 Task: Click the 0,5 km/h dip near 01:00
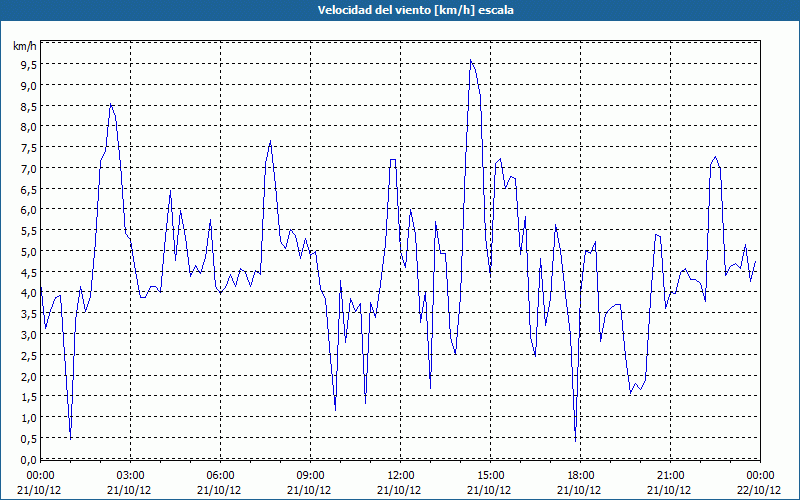(70, 438)
